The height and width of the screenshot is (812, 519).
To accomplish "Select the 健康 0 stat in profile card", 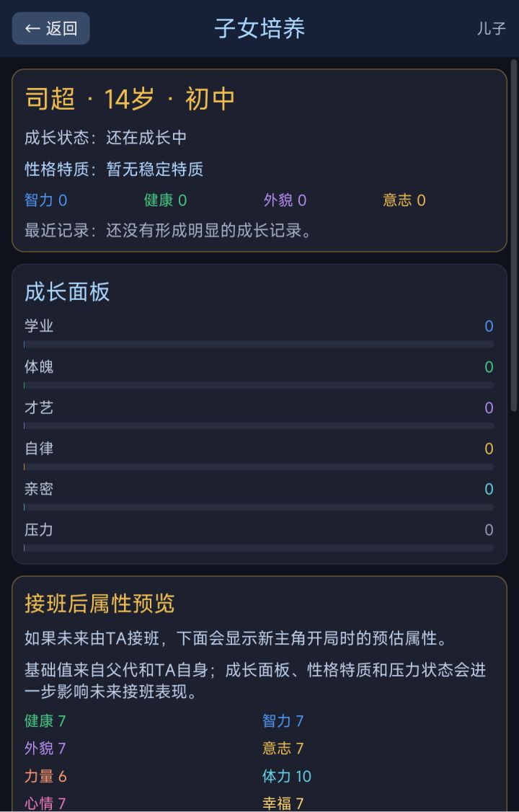I will point(165,200).
